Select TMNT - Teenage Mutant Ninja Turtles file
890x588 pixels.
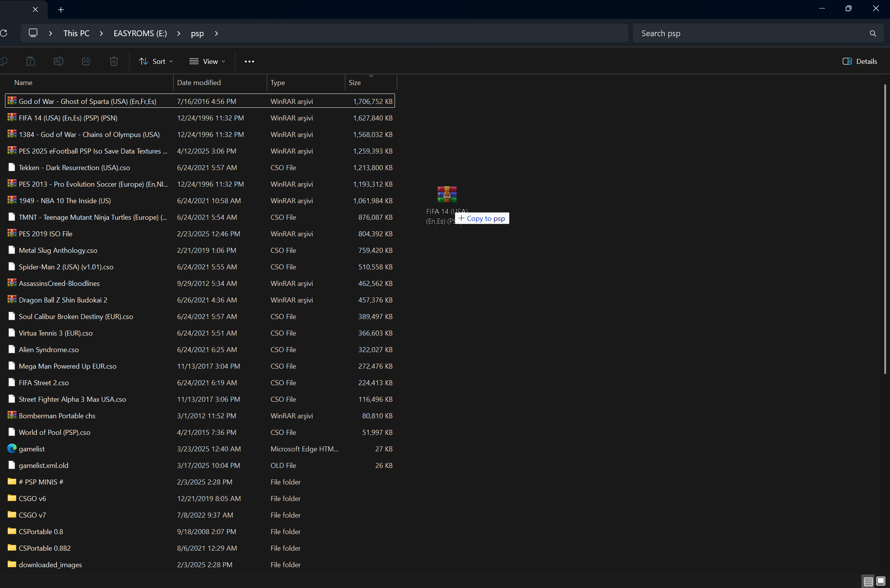click(x=200, y=217)
